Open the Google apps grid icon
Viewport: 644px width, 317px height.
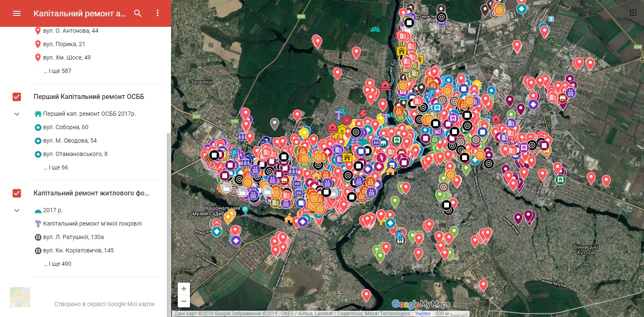(633, 13)
